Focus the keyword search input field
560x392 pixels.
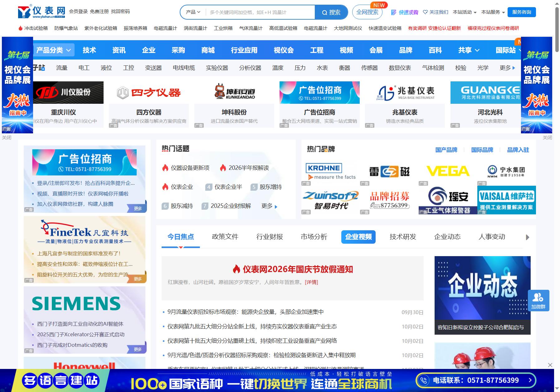point(261,12)
